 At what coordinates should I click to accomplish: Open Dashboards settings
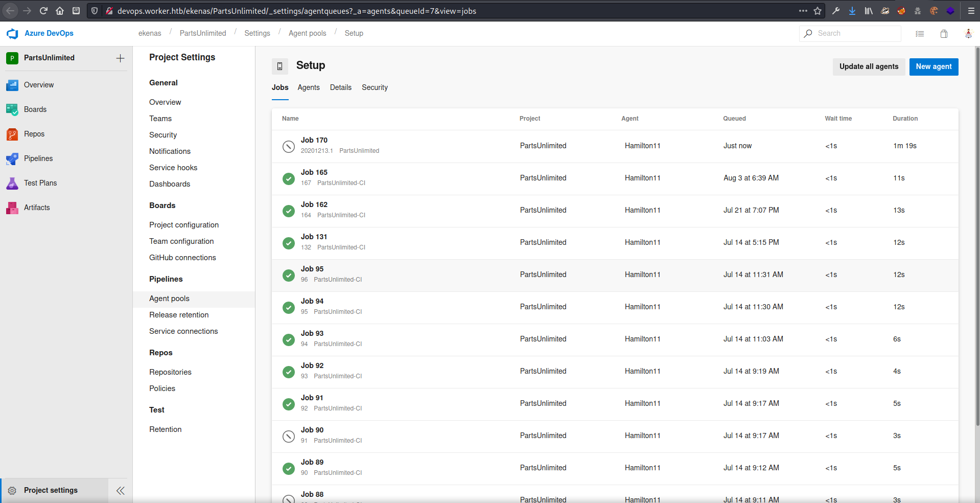170,184
